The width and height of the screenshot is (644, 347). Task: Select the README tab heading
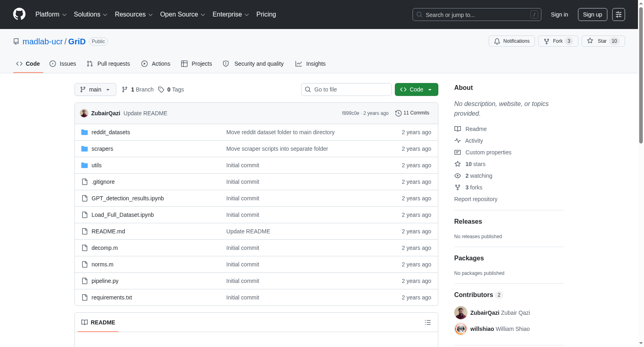[98, 322]
